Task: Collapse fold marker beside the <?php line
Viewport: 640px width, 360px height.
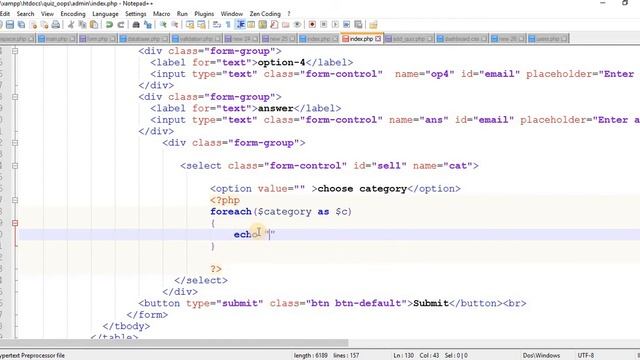Action: click(15, 200)
